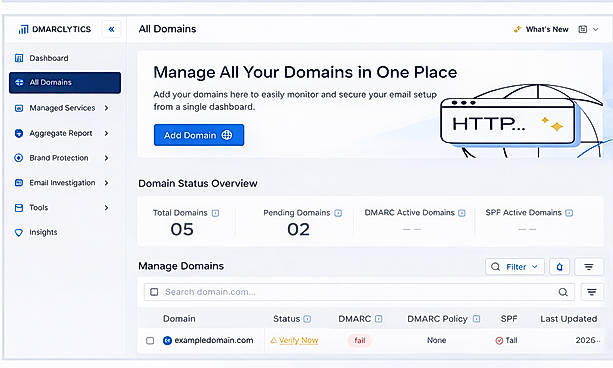
Task: Click the SPF column header
Action: tap(509, 319)
